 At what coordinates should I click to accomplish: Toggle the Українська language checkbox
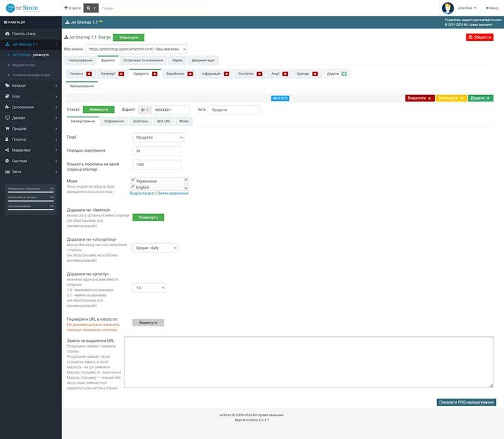pos(133,180)
